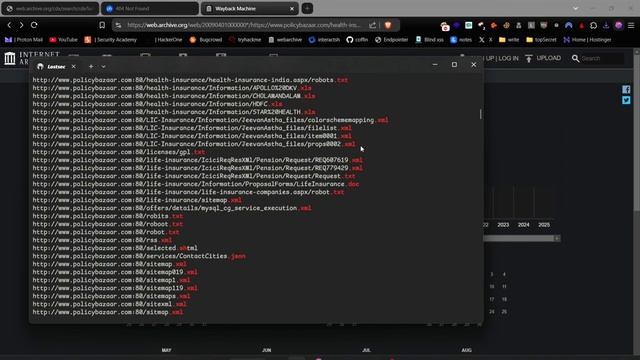Click the services/ContactCities.json URL line
The image size is (640, 360).
pos(139,256)
